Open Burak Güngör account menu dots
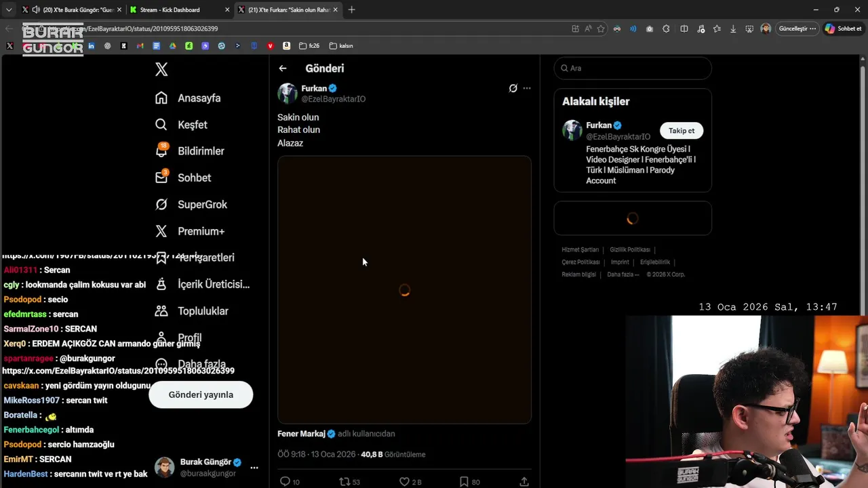 [x=254, y=468]
